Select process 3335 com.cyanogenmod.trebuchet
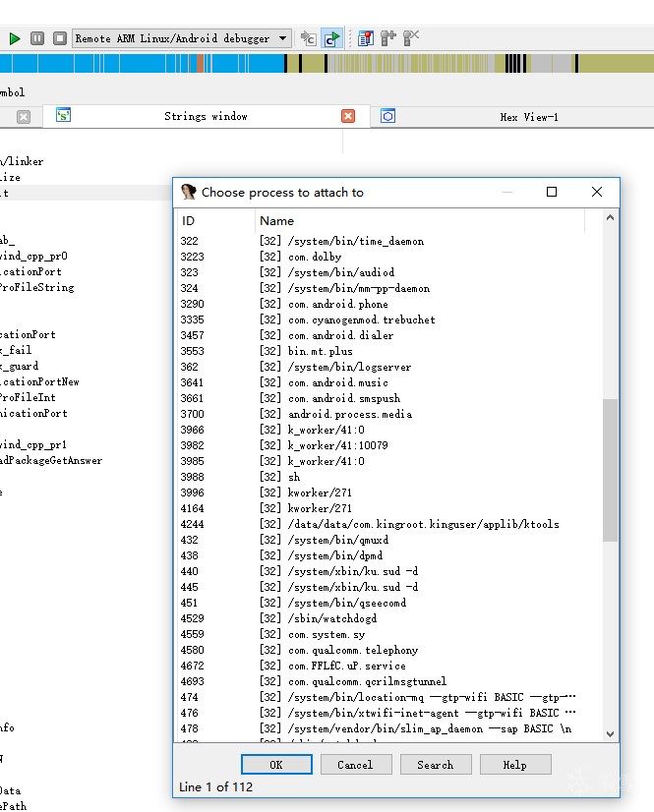The image size is (654, 812). pyautogui.click(x=389, y=319)
